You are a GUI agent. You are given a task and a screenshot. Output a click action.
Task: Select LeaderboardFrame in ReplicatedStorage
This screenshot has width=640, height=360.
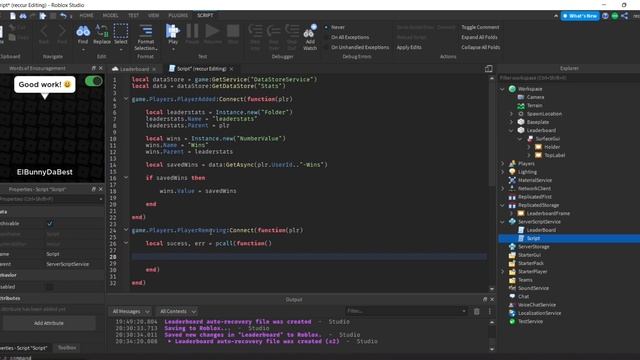(548, 213)
